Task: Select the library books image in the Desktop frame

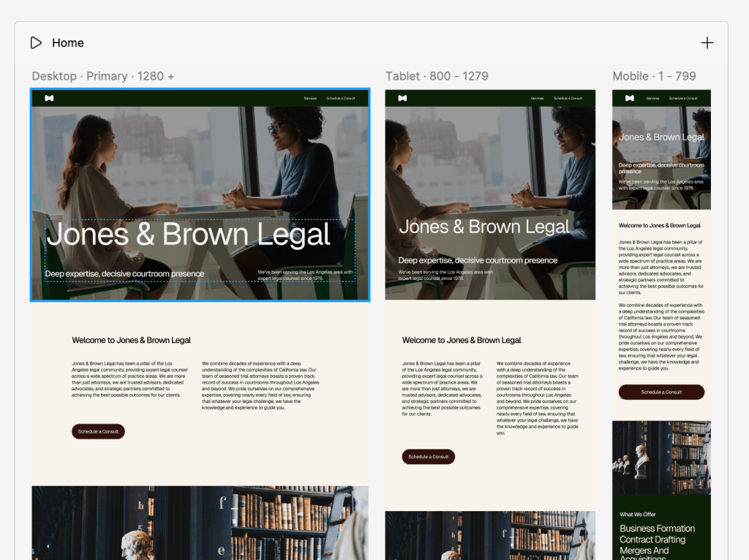Action: pos(199,522)
